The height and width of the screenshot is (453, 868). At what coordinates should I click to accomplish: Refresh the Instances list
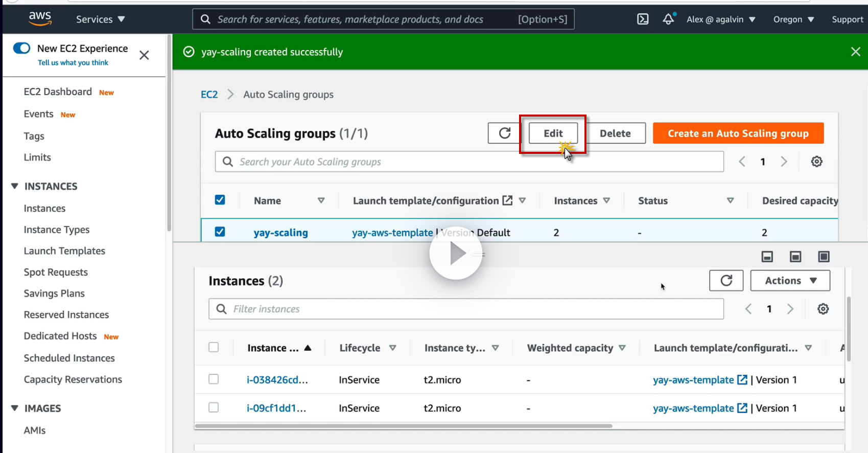pos(726,281)
